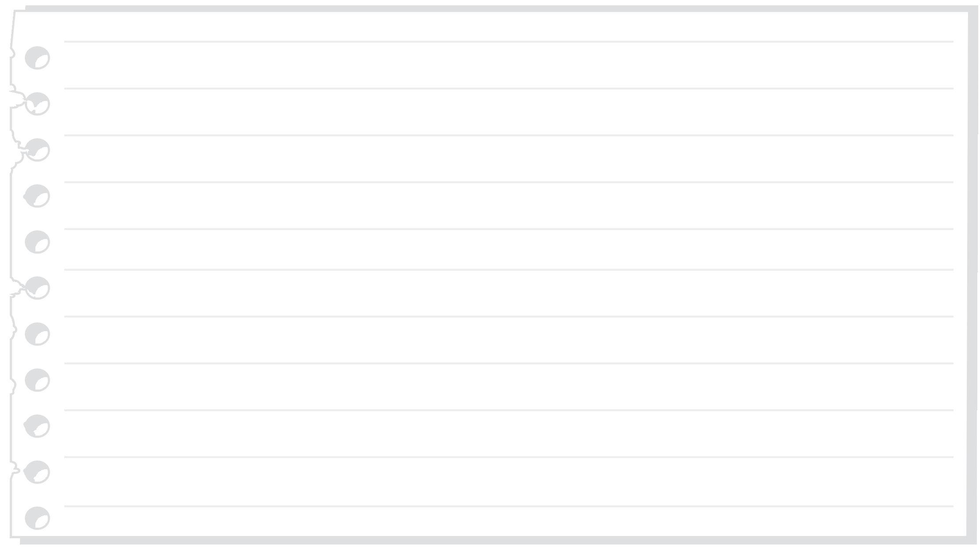
Task: Select the fourth punch hole from the top
Action: click(x=37, y=196)
